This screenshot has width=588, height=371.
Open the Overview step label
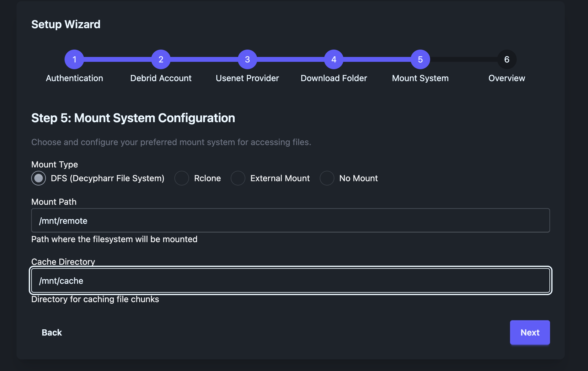(x=506, y=78)
